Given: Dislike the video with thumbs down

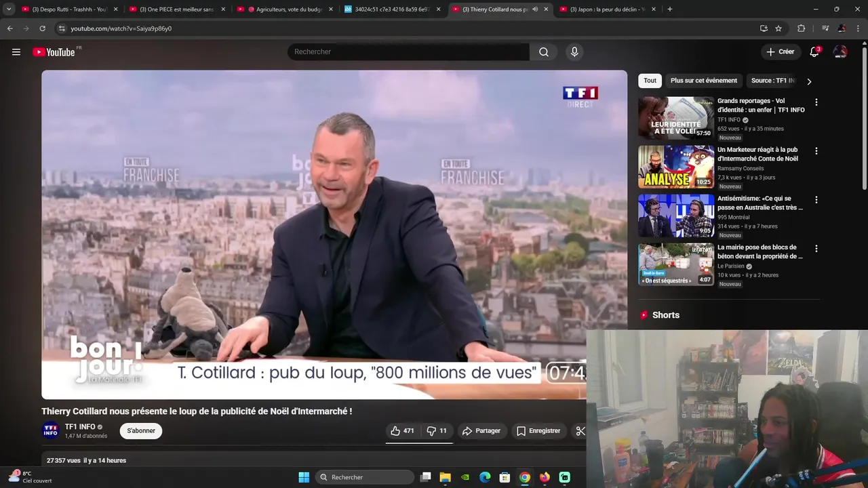Looking at the screenshot, I should point(436,430).
